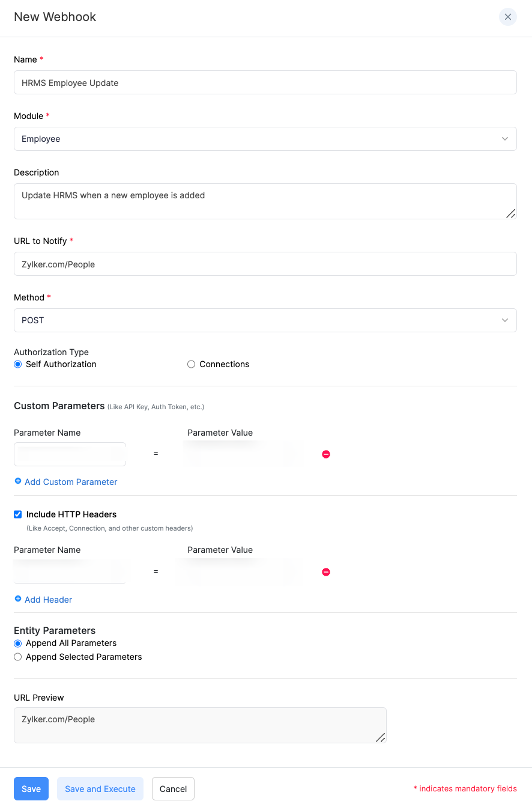Remove the custom parameter row
The image size is (532, 804).
click(326, 454)
